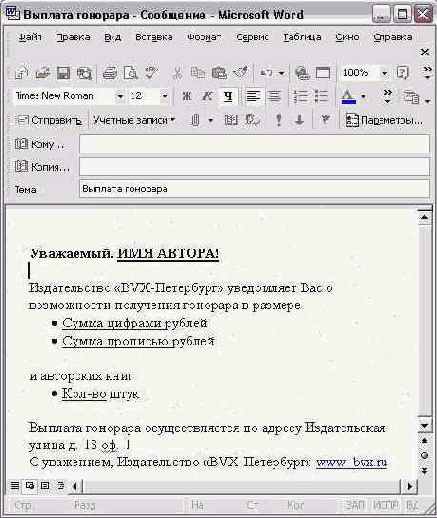Open Print Preview
The image size is (437, 518).
[130, 73]
